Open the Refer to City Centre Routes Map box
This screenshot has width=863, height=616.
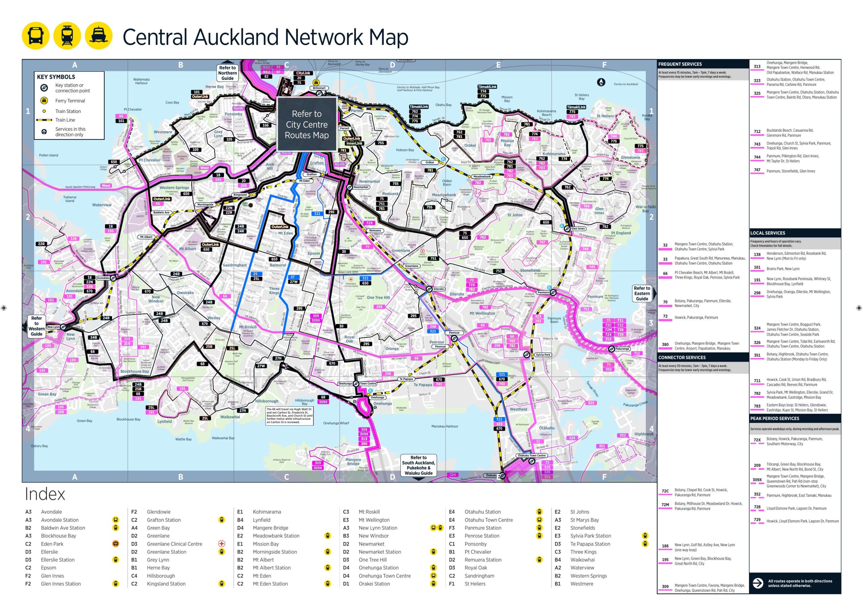coord(306,124)
